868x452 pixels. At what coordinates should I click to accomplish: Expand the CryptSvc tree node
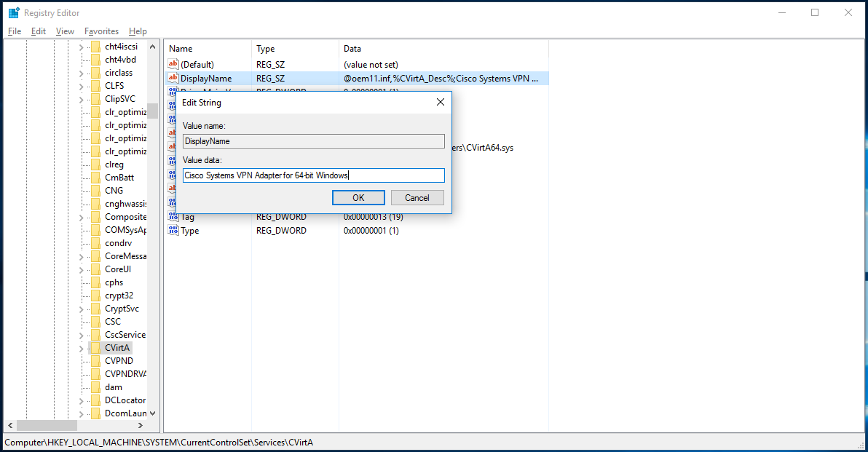pos(82,309)
